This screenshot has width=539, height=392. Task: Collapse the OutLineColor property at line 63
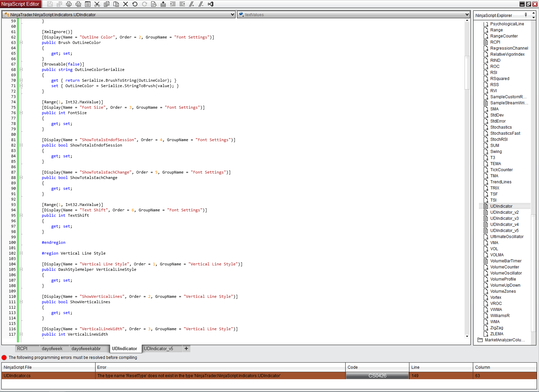[21, 43]
